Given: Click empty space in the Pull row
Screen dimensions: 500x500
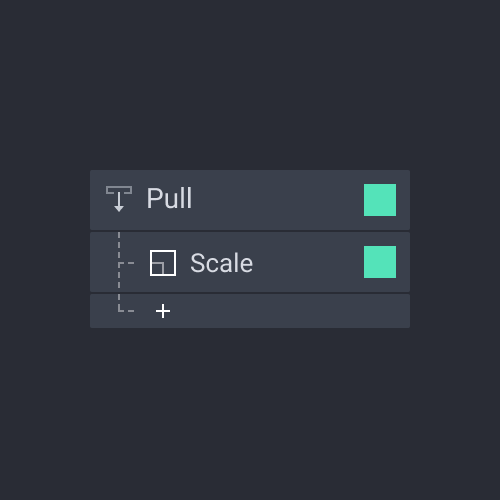Looking at the screenshot, I should pyautogui.click(x=277, y=200).
